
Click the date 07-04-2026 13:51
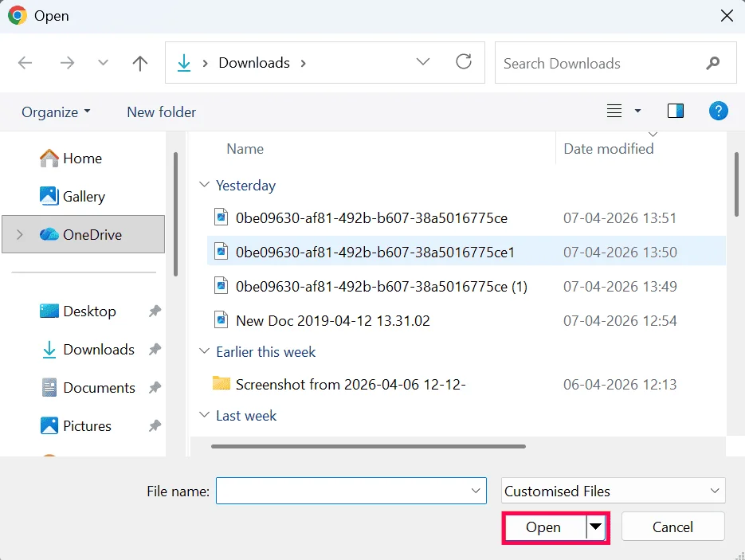620,218
